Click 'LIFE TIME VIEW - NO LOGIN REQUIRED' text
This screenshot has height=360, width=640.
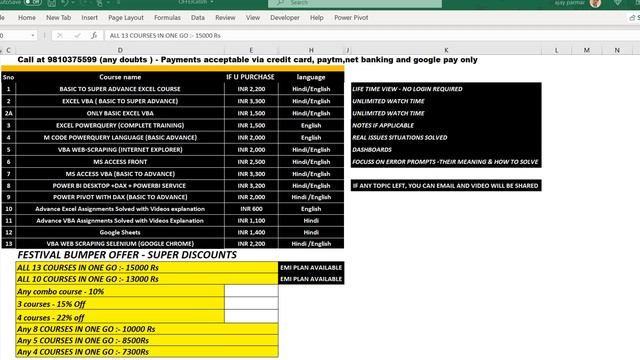[x=407, y=89]
